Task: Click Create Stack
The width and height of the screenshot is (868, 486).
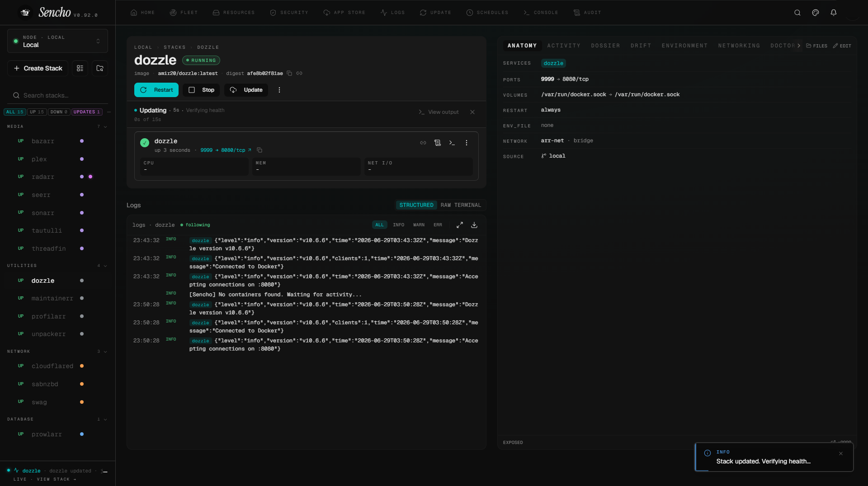Action: click(38, 68)
